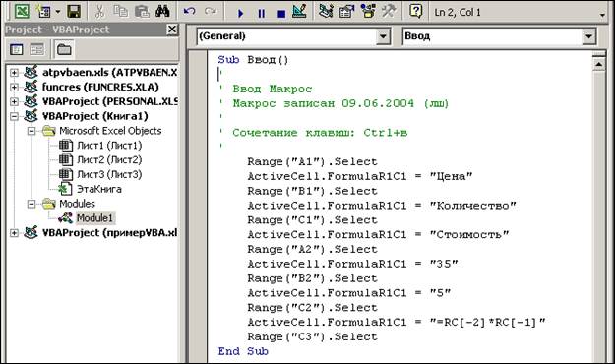This screenshot has height=364, width=615.
Task: Select Лист2 (Лист2) sheet object
Action: pyautogui.click(x=109, y=159)
